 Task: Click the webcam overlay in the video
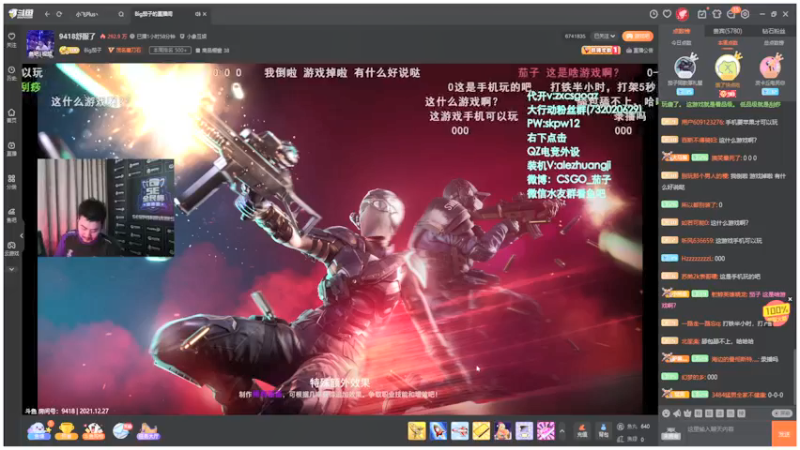point(106,207)
